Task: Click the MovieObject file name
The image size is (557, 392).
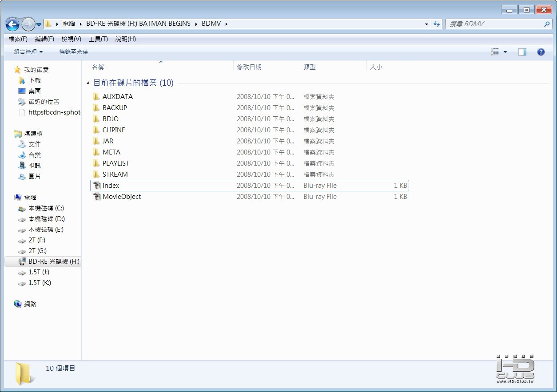Action: 122,197
